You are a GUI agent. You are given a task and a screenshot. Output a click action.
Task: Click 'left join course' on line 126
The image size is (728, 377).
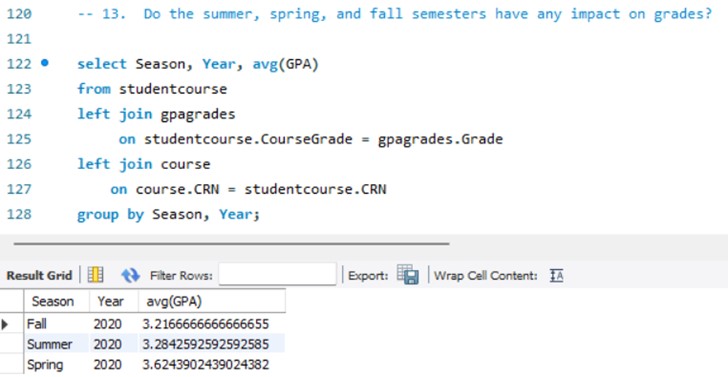click(x=144, y=164)
